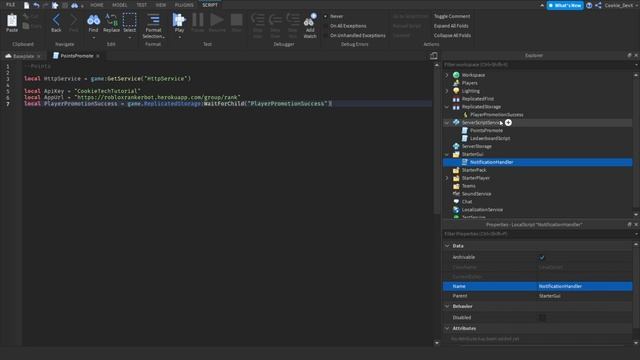This screenshot has height=360, width=640.
Task: Switch to the HOME ribbon tab
Action: pyautogui.click(x=97, y=5)
